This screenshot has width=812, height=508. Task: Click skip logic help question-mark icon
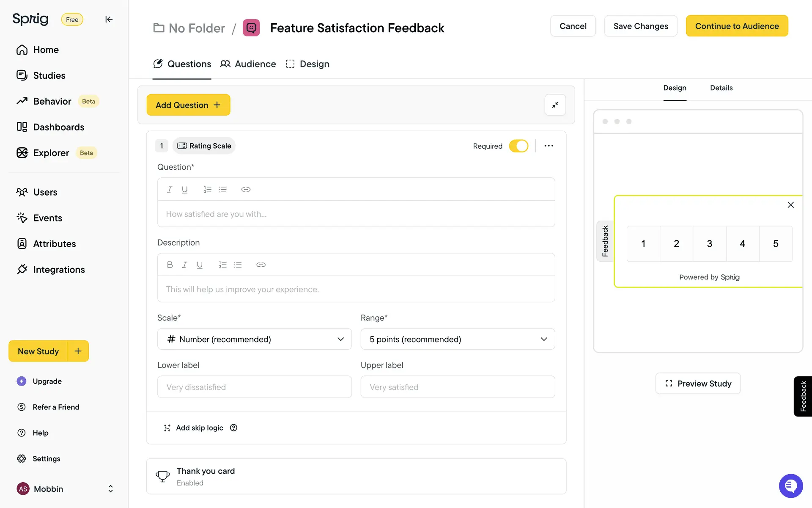(233, 428)
